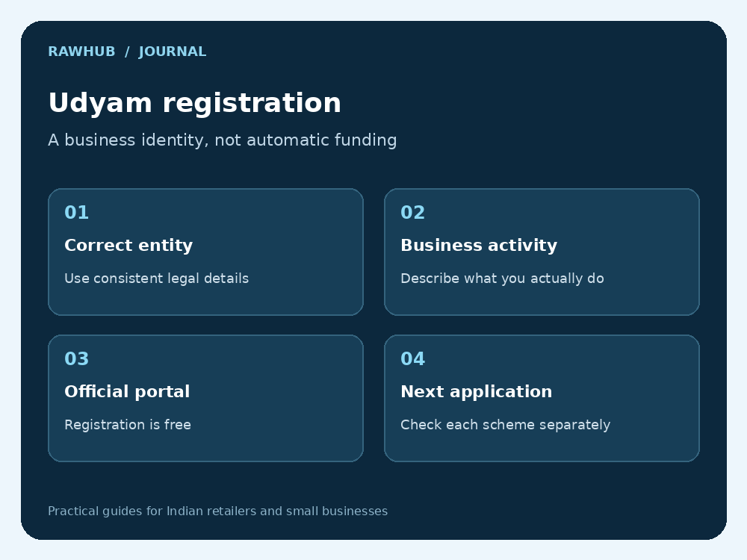Select the 'Correct entity' card title

[128, 245]
